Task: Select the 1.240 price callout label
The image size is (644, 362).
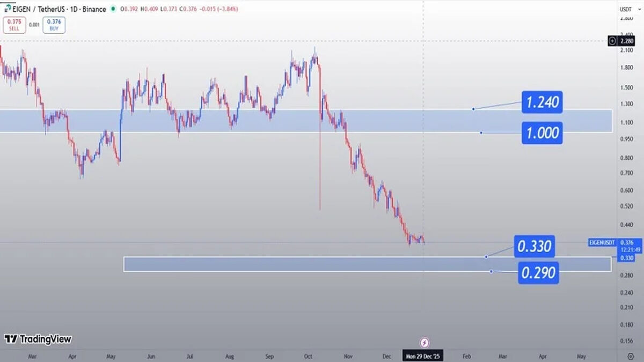Action: tap(542, 102)
